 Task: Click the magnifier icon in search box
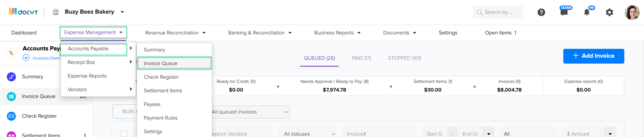point(479,12)
